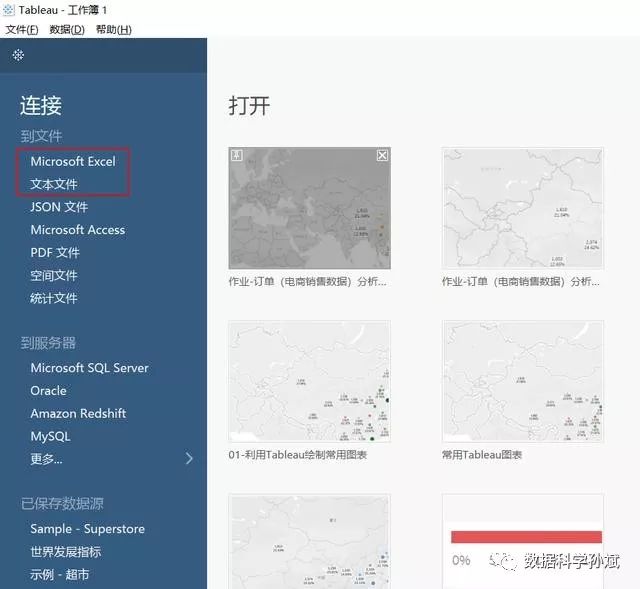Open saved source Sample - Superstore
640x589 pixels.
[x=87, y=529]
